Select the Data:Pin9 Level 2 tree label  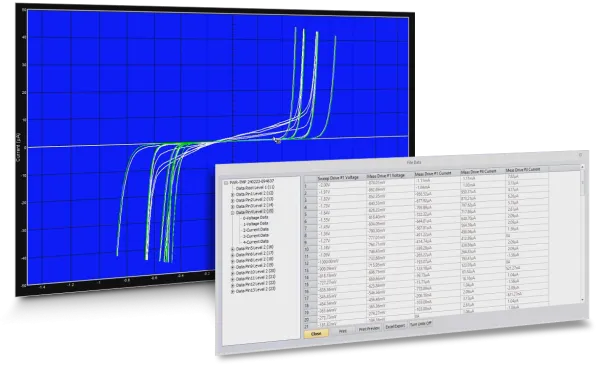pos(254,266)
